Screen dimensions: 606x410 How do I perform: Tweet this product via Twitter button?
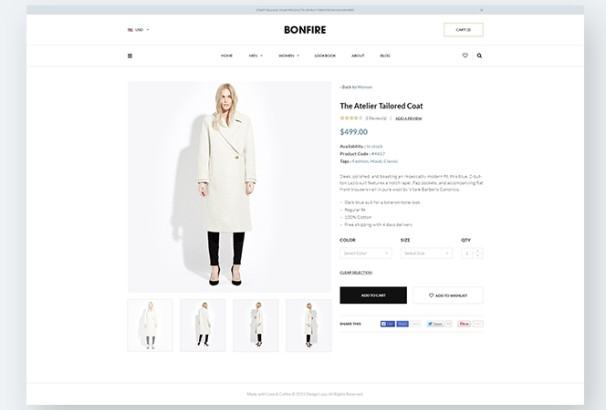(435, 324)
